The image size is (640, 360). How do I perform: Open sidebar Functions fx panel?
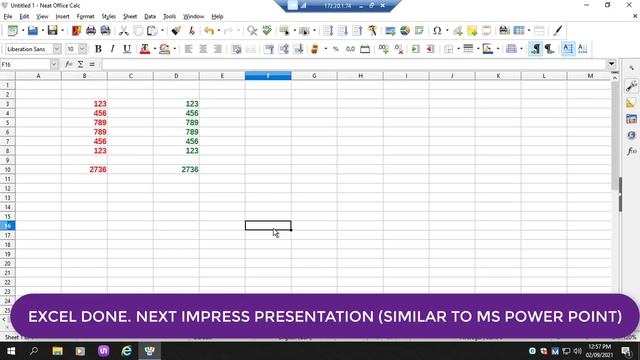tap(631, 151)
